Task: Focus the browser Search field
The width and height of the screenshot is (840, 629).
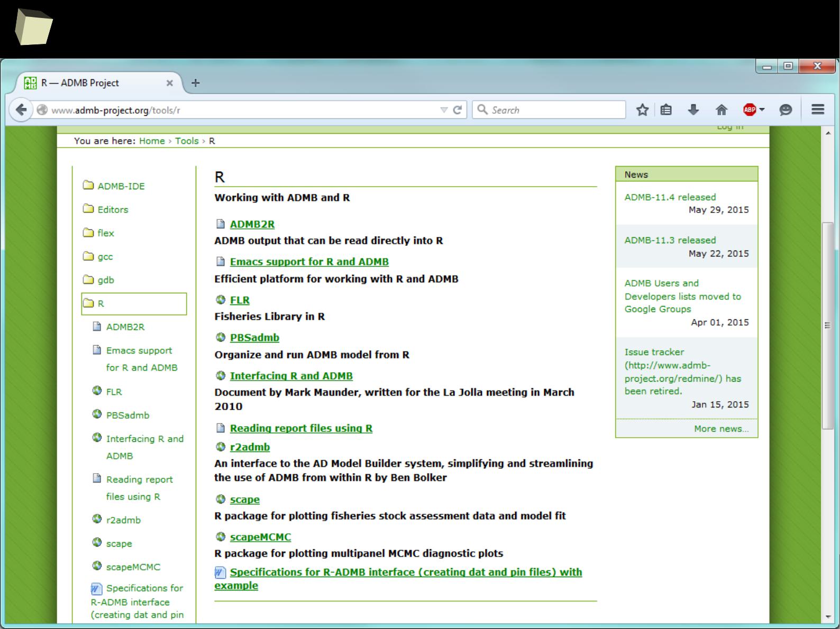Action: (549, 110)
